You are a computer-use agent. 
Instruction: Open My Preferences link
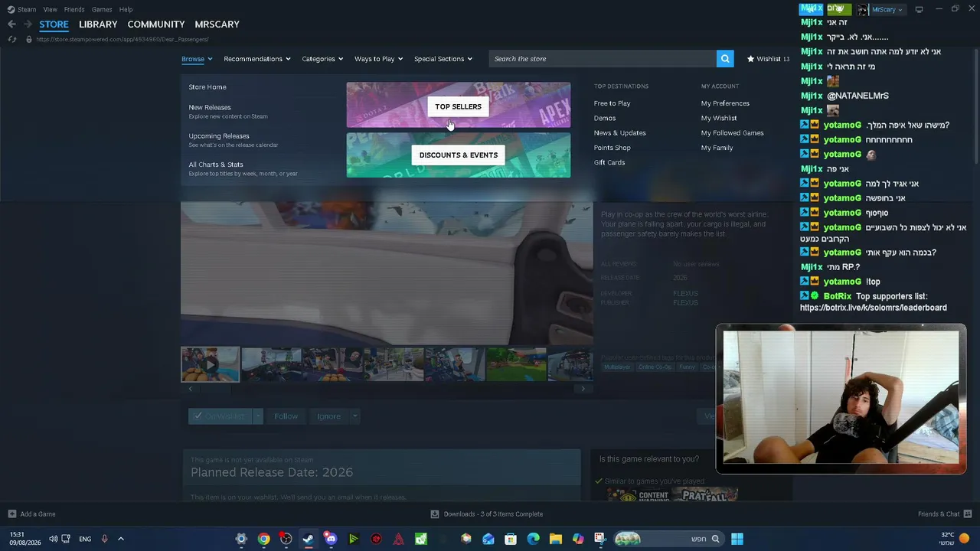click(725, 103)
